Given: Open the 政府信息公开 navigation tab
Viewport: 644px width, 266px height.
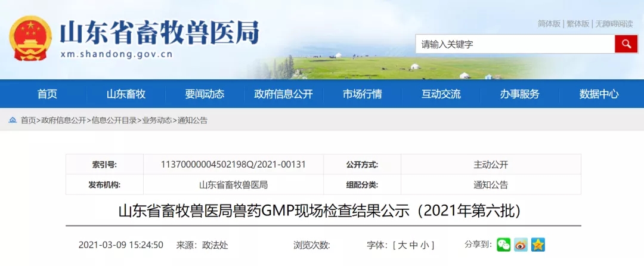Looking at the screenshot, I should (283, 94).
